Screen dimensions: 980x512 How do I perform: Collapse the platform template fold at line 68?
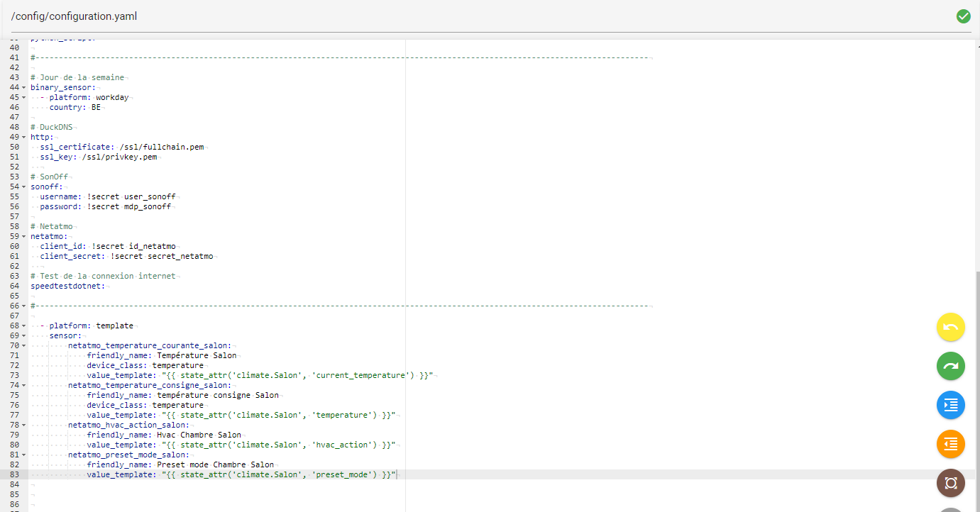pyautogui.click(x=24, y=326)
